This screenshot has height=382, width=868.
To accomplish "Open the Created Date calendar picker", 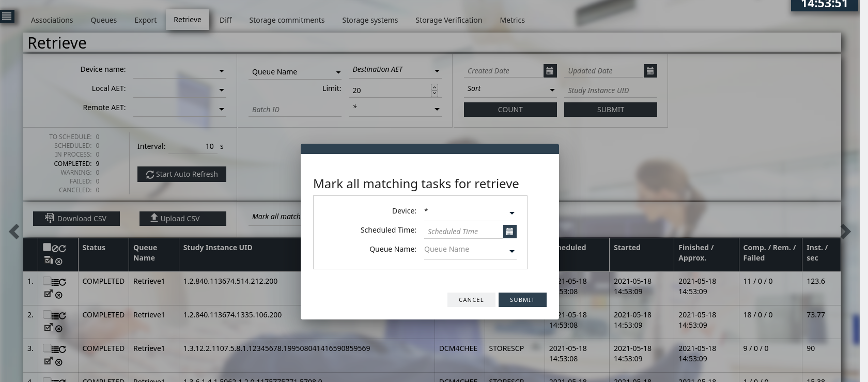I will [550, 71].
